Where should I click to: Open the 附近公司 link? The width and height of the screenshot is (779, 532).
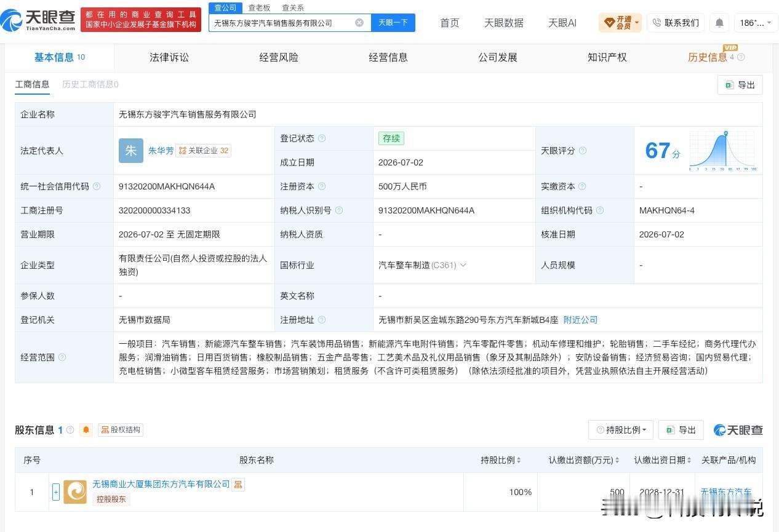coord(580,320)
